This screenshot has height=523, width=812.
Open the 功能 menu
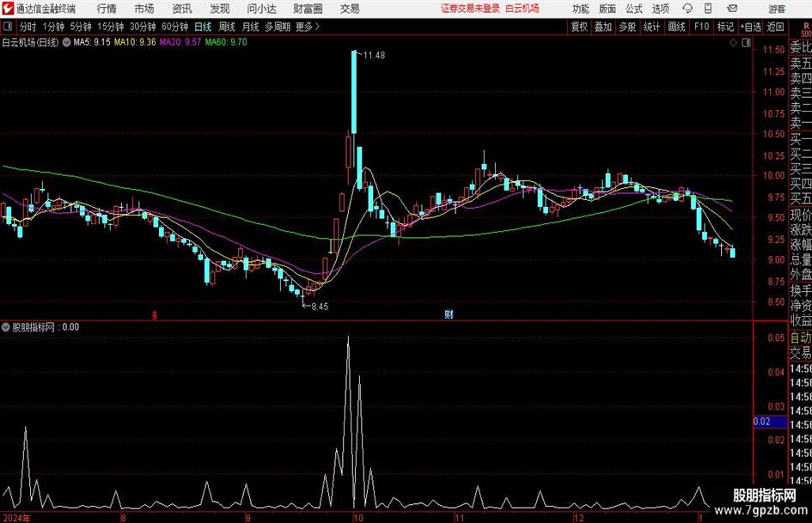coord(581,9)
